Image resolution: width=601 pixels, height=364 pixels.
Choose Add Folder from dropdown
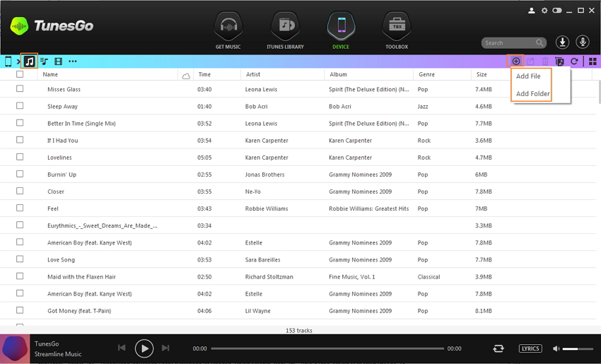532,93
